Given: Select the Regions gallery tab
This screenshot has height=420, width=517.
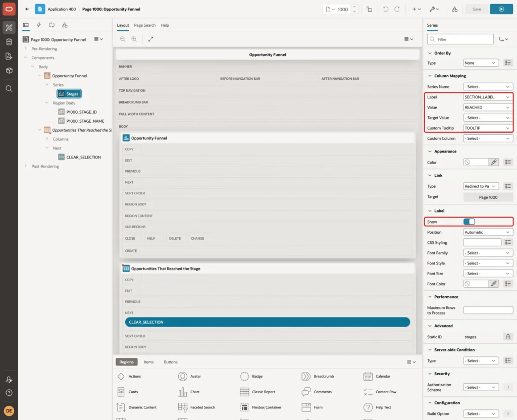Looking at the screenshot, I should [x=126, y=362].
